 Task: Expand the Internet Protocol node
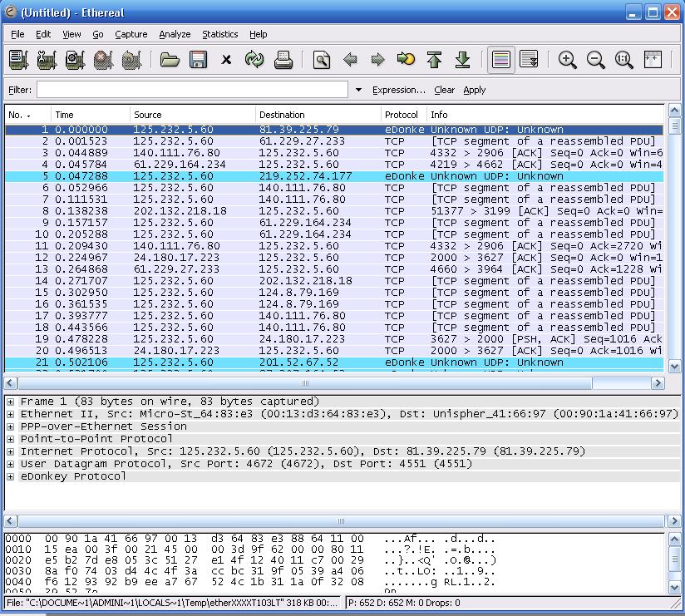[x=11, y=451]
